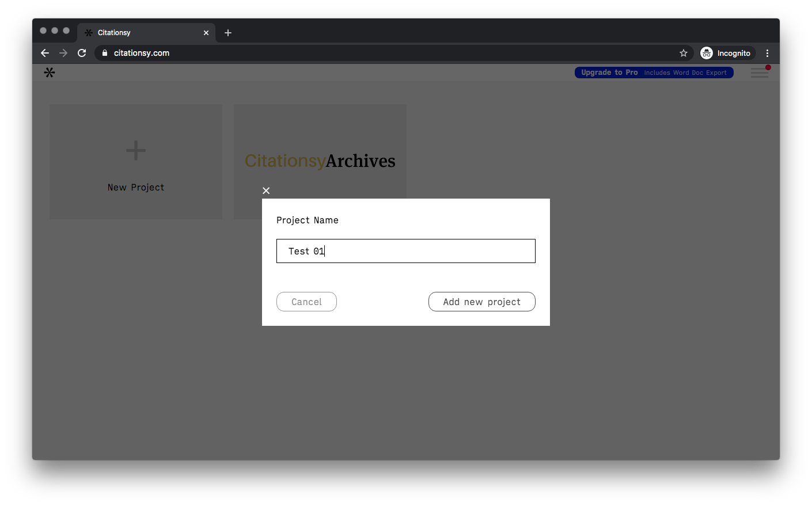
Task: Go forward in browser history
Action: tap(63, 53)
